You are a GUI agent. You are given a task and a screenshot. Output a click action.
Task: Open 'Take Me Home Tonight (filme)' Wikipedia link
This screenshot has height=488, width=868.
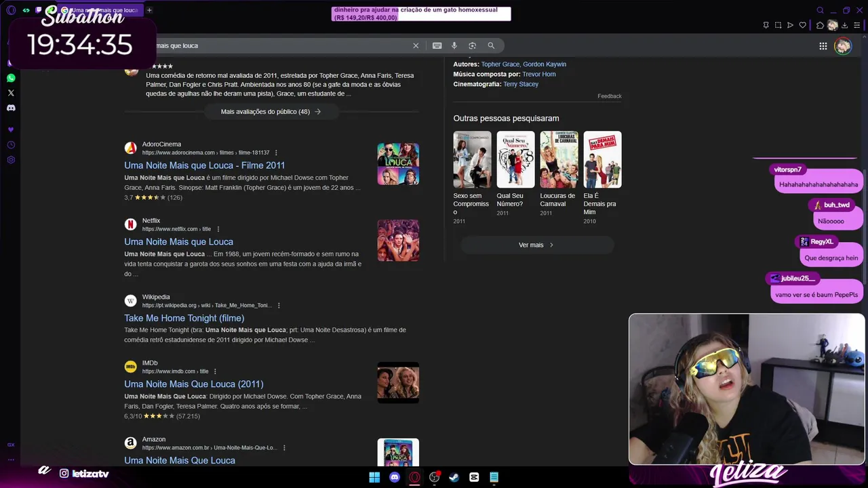click(x=184, y=318)
